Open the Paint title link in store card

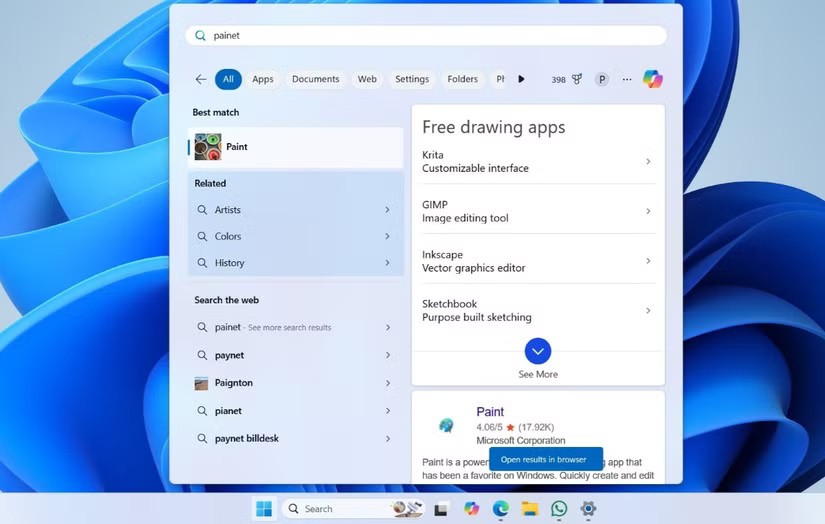click(490, 412)
